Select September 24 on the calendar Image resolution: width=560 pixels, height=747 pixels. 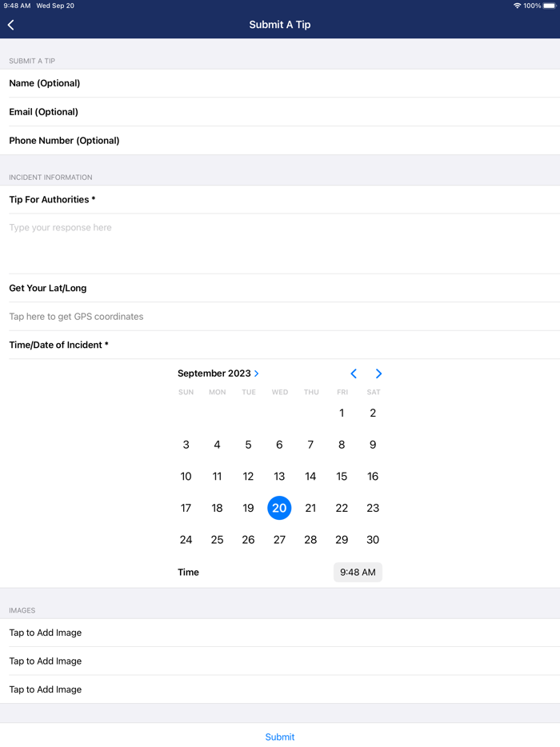[186, 540]
